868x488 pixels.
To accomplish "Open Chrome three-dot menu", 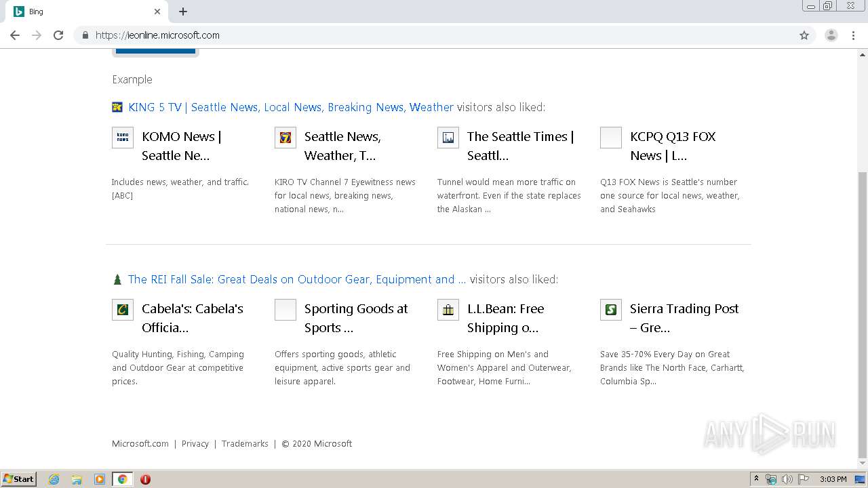I will click(853, 35).
